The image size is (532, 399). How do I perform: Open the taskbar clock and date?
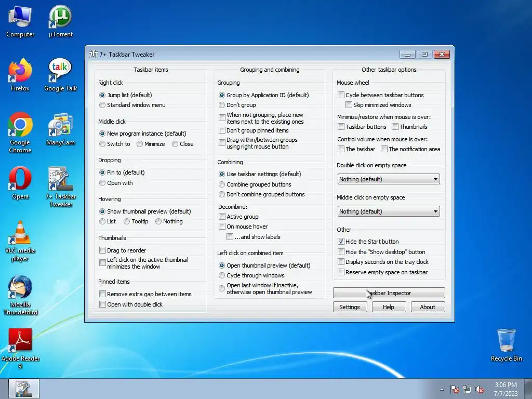pos(506,389)
